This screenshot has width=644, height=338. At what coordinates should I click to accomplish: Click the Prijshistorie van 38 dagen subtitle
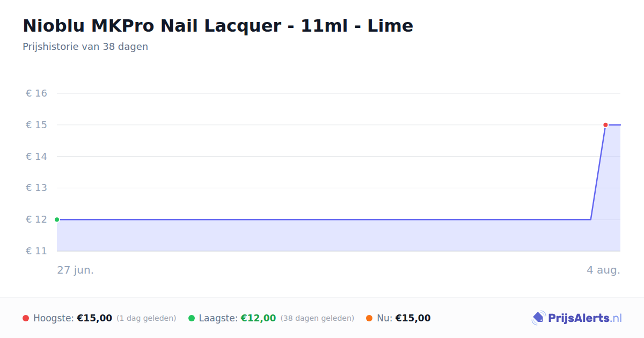click(85, 47)
